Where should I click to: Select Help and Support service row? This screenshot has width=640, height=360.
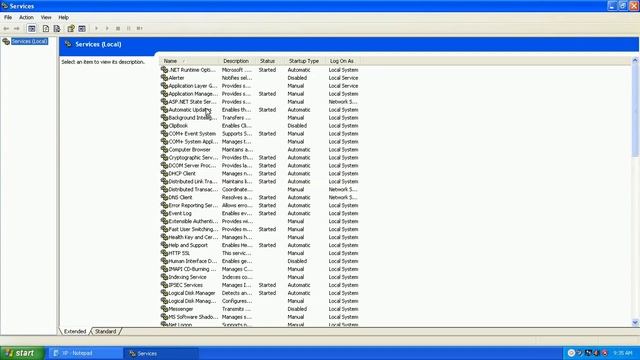coord(260,245)
